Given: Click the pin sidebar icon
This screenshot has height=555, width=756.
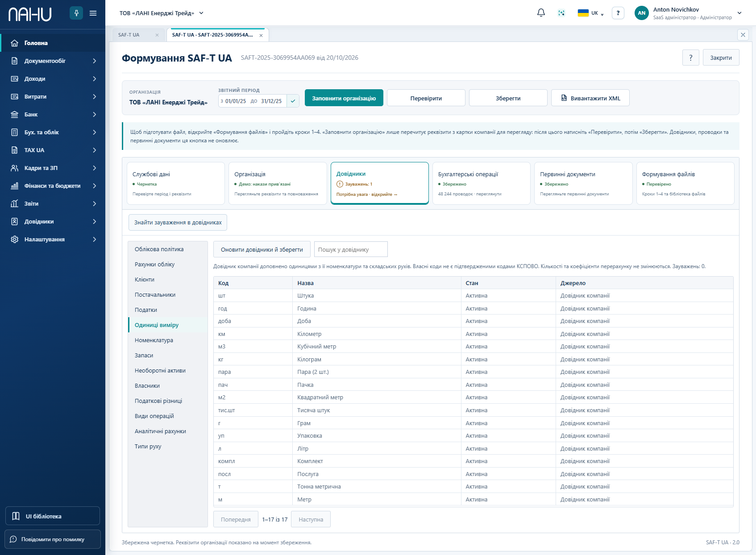Looking at the screenshot, I should [x=76, y=13].
